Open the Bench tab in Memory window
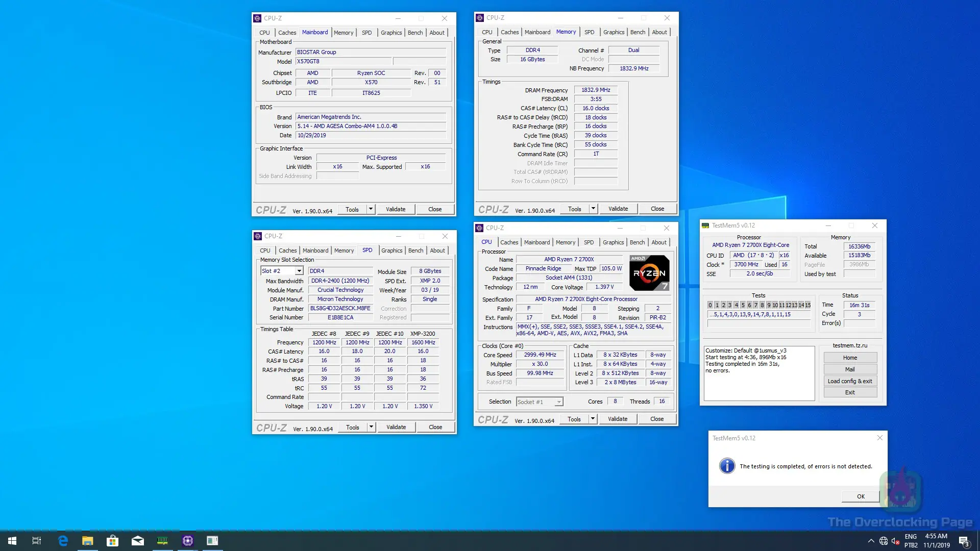 (x=638, y=32)
